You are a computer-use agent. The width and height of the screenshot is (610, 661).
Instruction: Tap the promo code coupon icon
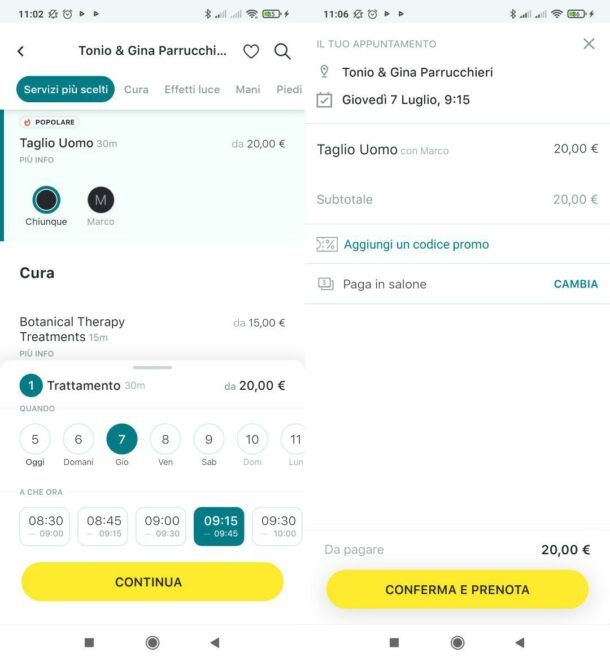click(327, 244)
